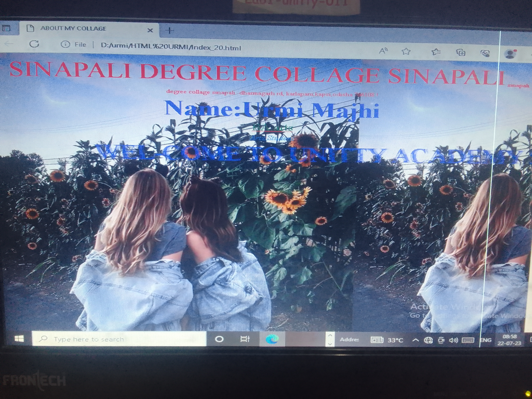Expand hidden system tray icons chevron
This screenshot has width=532, height=399.
click(x=416, y=340)
